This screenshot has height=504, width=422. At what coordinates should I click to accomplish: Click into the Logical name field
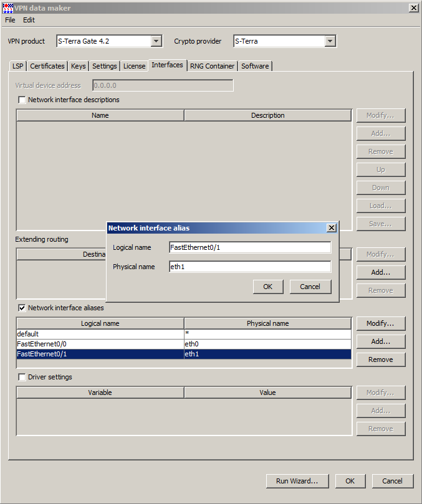point(249,247)
